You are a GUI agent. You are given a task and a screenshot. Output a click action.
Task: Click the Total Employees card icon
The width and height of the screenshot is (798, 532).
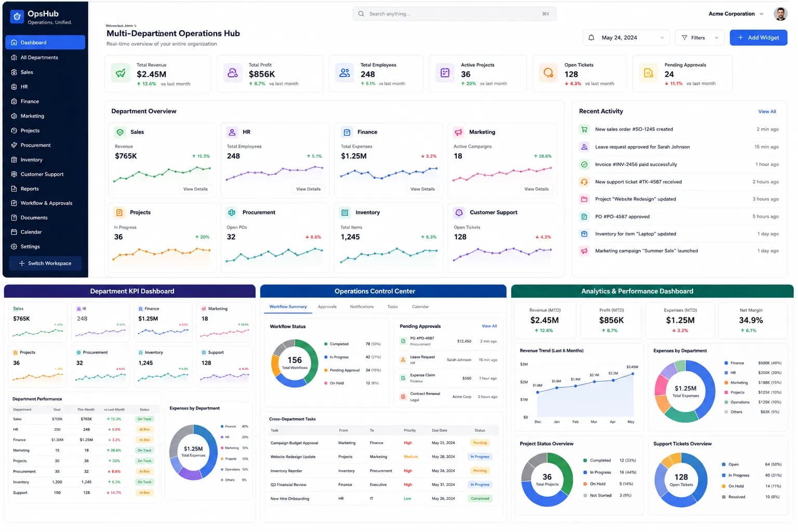(344, 73)
